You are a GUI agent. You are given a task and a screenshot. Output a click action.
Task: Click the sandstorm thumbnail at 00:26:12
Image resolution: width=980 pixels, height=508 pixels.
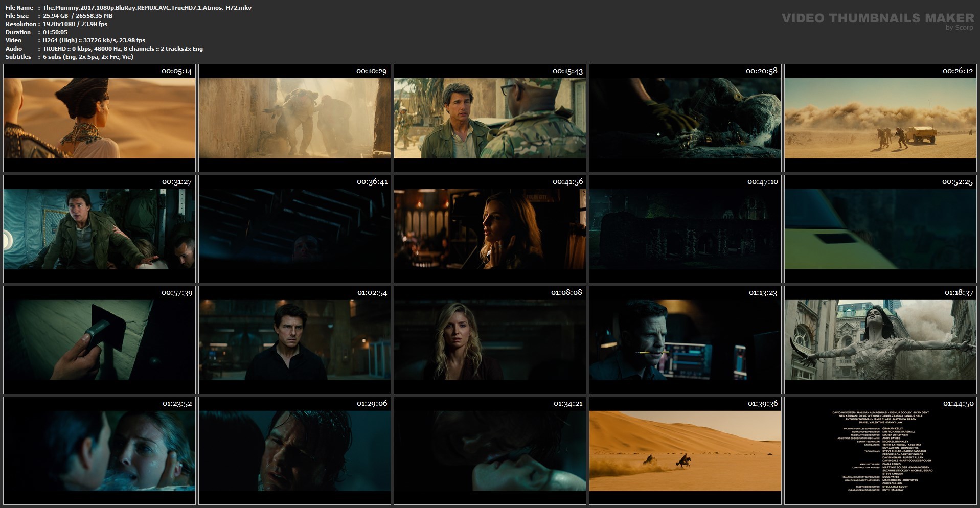[880, 118]
